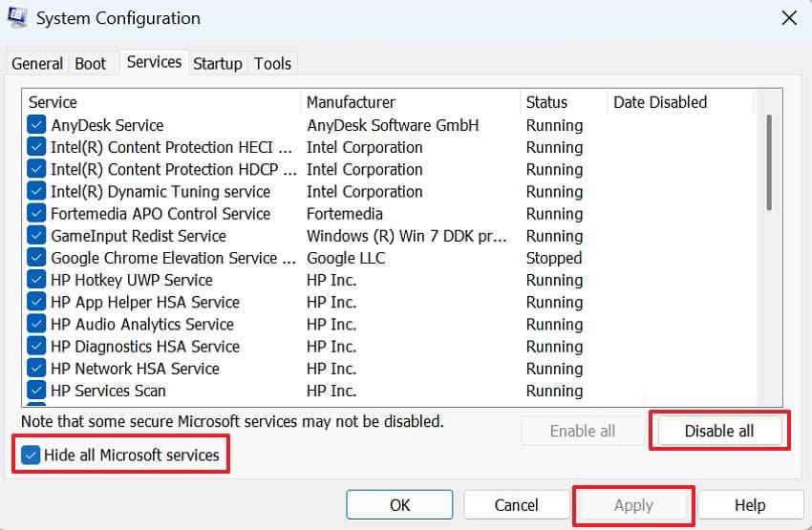Click the Cancel button
This screenshot has height=530, width=812.
pos(516,504)
